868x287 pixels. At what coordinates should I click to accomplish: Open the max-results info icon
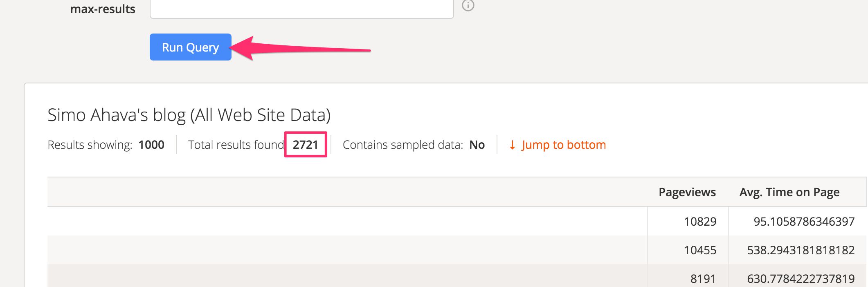(468, 5)
